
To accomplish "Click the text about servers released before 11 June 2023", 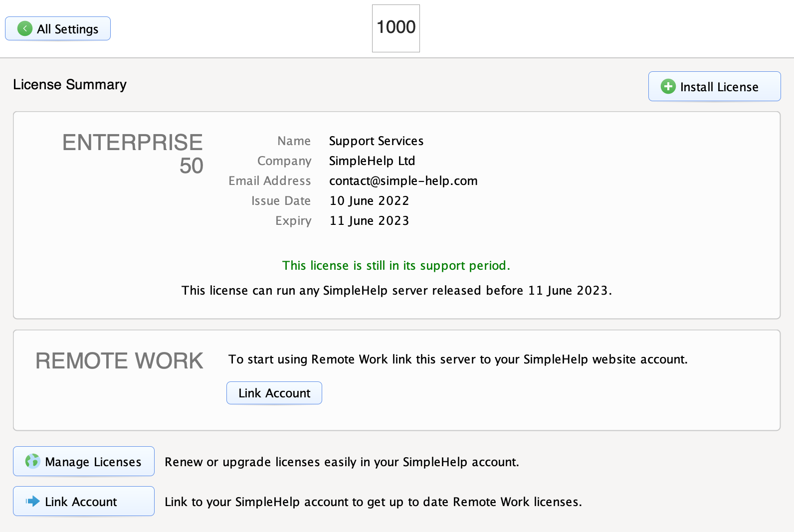I will click(x=397, y=291).
